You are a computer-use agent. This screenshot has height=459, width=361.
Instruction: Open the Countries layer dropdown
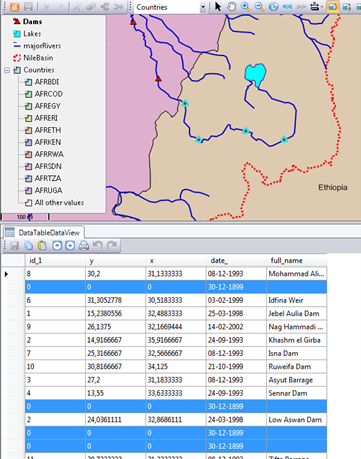click(203, 7)
